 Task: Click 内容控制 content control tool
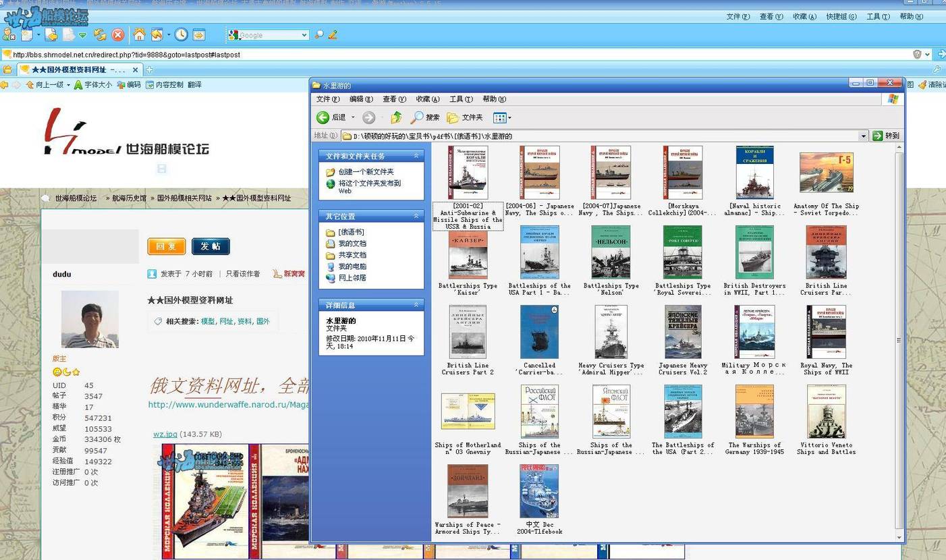pyautogui.click(x=165, y=84)
